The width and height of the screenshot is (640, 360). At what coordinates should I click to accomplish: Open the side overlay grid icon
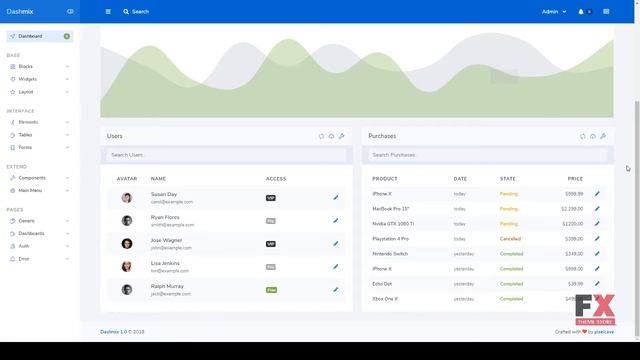point(606,11)
